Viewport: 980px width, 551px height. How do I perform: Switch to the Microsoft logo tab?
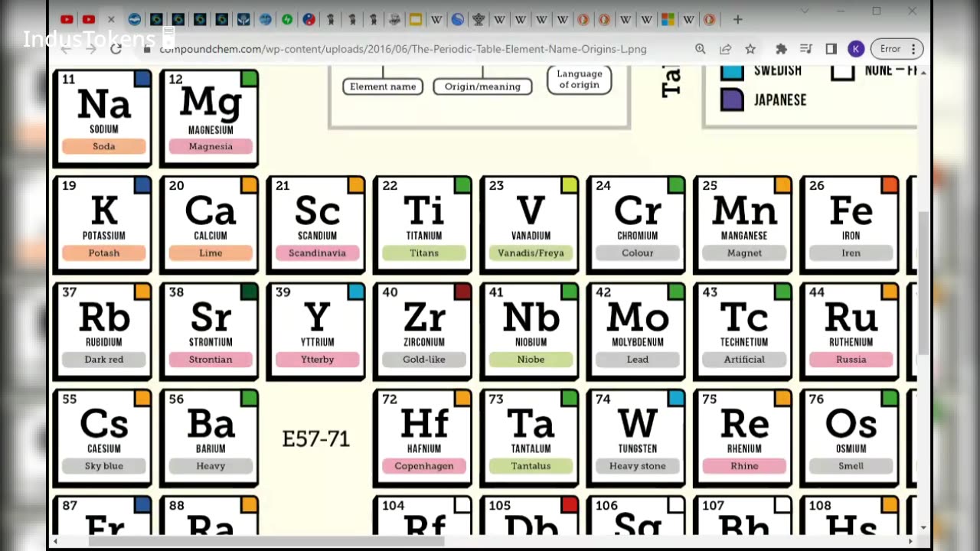coord(668,19)
